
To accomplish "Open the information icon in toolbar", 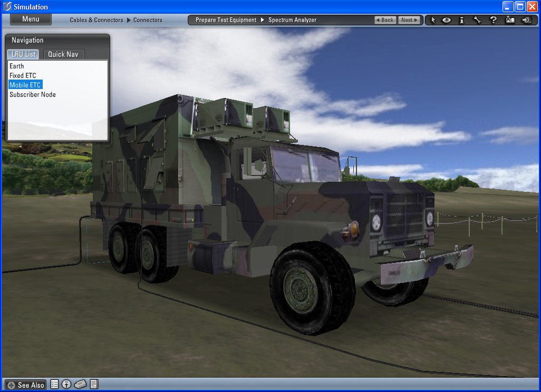I will [461, 20].
